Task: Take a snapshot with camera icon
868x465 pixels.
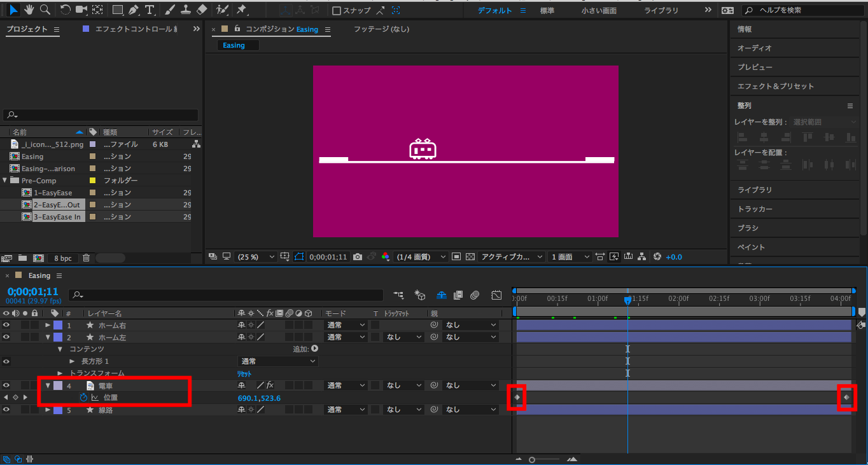Action: click(358, 257)
